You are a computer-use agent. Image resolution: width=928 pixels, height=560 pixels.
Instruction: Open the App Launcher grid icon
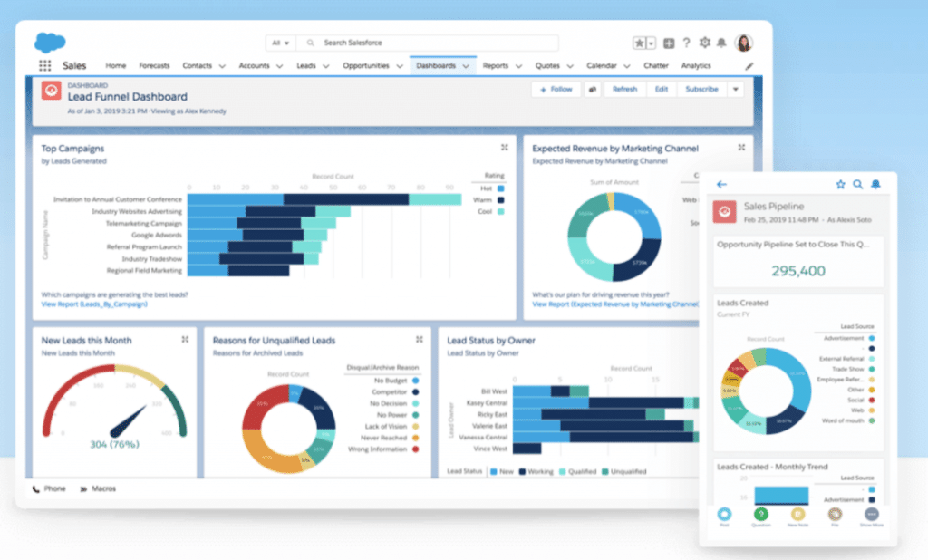pyautogui.click(x=45, y=66)
